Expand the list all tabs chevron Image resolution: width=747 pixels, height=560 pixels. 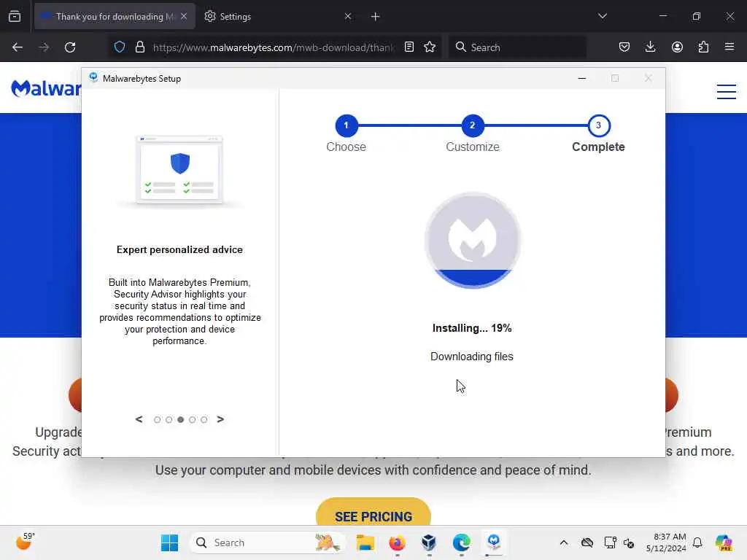point(602,16)
